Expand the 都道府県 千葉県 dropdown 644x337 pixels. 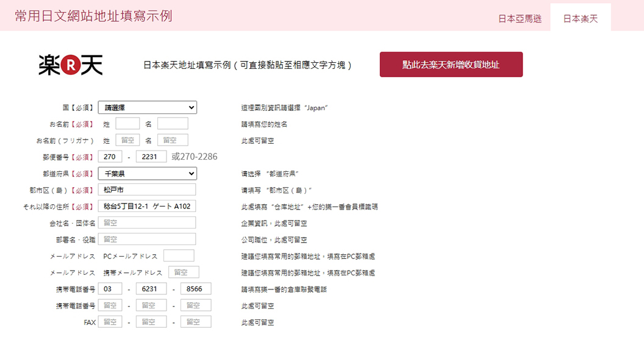click(x=147, y=174)
